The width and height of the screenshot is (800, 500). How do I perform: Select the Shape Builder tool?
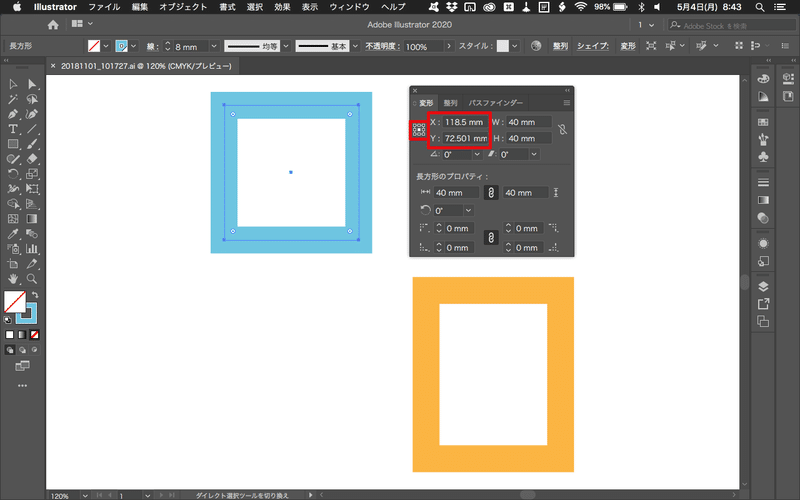click(x=13, y=204)
